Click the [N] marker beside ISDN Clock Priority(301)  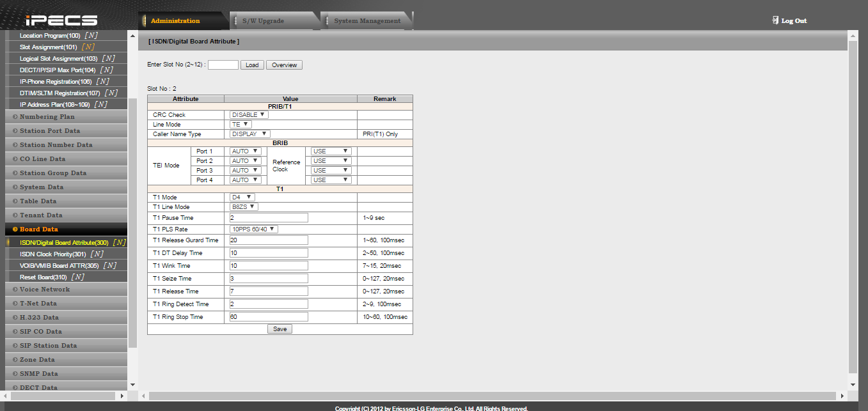pos(97,254)
